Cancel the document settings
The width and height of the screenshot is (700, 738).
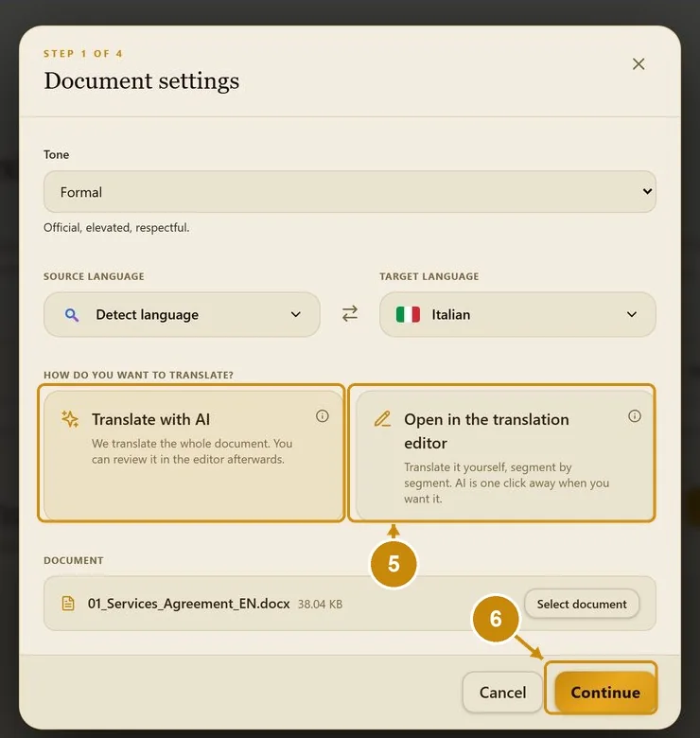point(502,693)
